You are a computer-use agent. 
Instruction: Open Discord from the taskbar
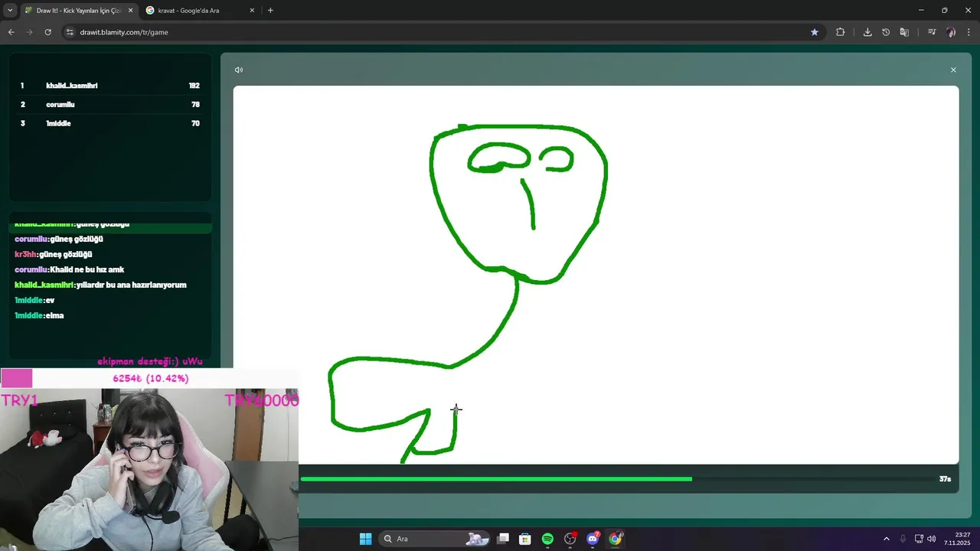pos(593,539)
